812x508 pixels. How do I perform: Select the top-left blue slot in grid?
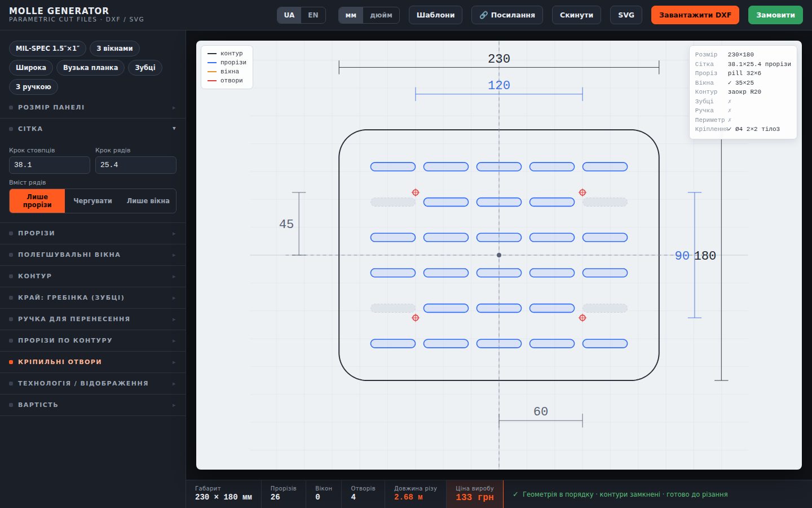(393, 167)
